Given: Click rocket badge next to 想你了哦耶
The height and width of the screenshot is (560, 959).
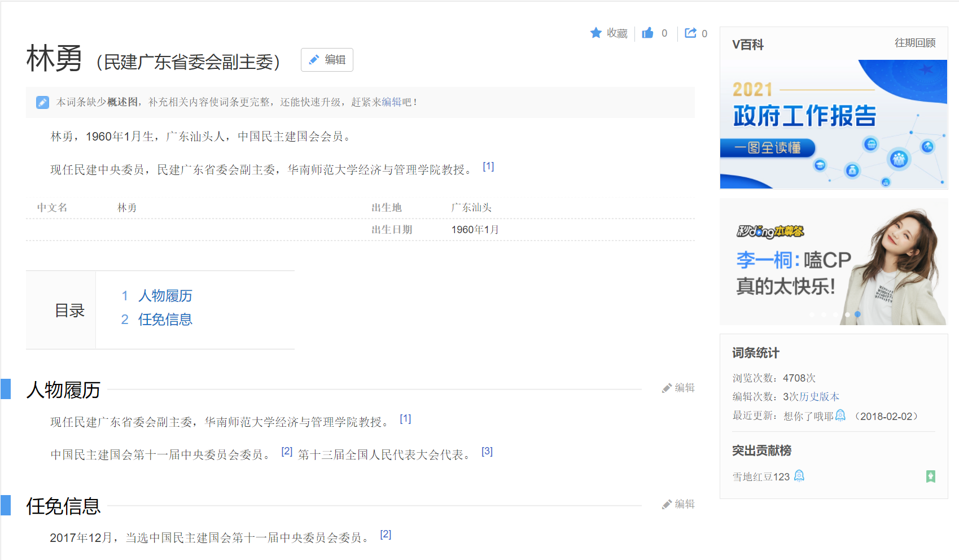Looking at the screenshot, I should click(x=840, y=415).
